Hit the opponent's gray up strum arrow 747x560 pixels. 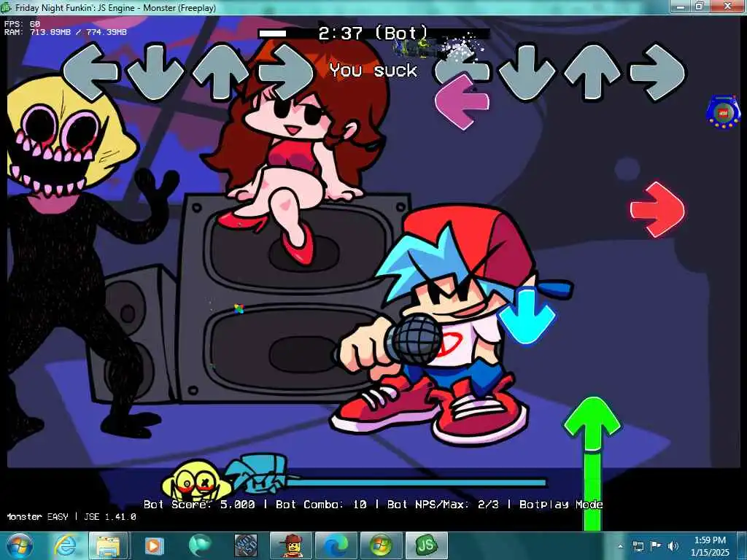(x=220, y=71)
